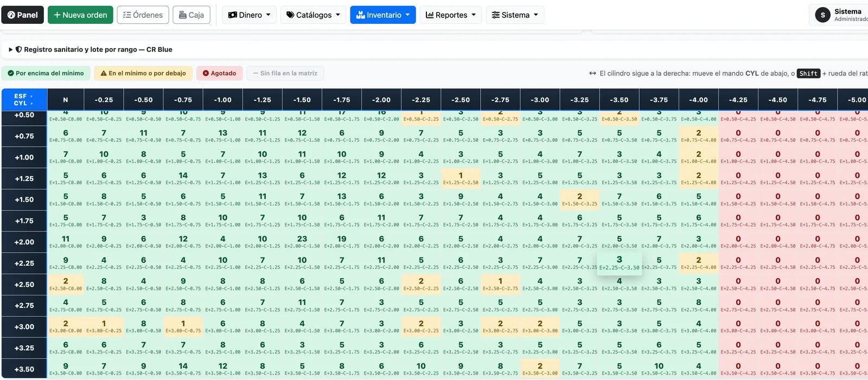Select the Sin fila en la matriz chip
The width and height of the screenshot is (868, 380).
[x=285, y=73]
